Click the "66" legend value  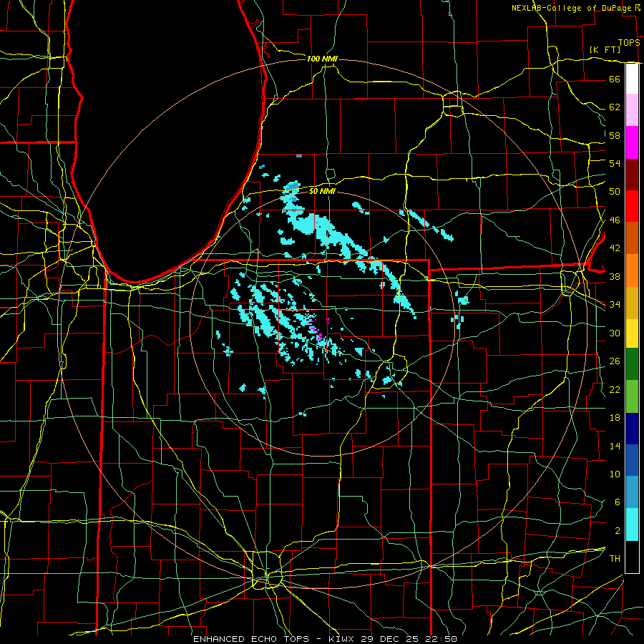point(615,79)
